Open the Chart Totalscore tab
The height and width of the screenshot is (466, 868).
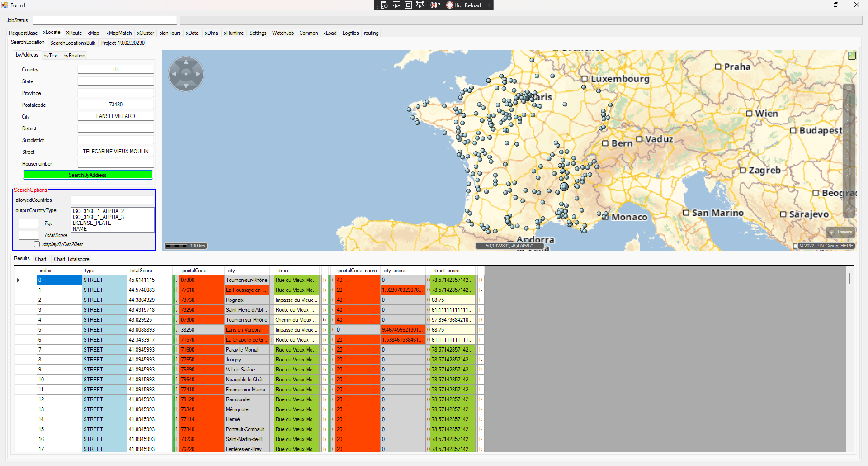(71, 259)
